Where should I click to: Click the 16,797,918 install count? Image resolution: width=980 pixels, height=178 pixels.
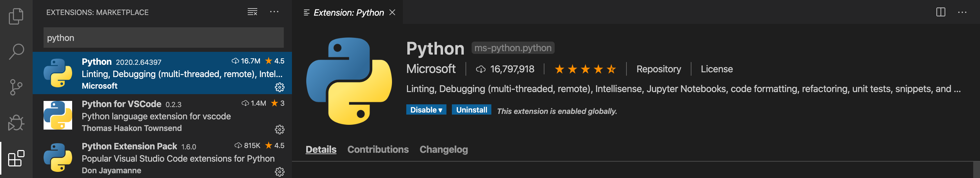coord(505,69)
